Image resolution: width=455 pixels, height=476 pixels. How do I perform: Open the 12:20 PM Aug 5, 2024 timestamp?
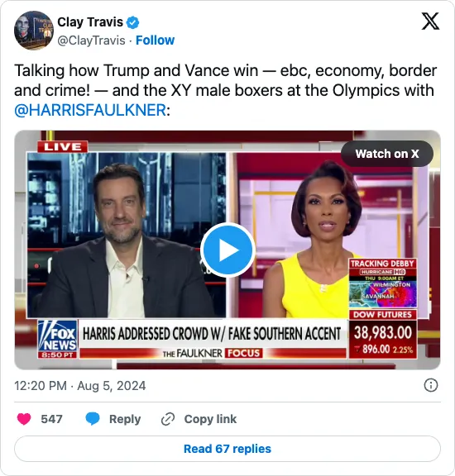pos(80,386)
